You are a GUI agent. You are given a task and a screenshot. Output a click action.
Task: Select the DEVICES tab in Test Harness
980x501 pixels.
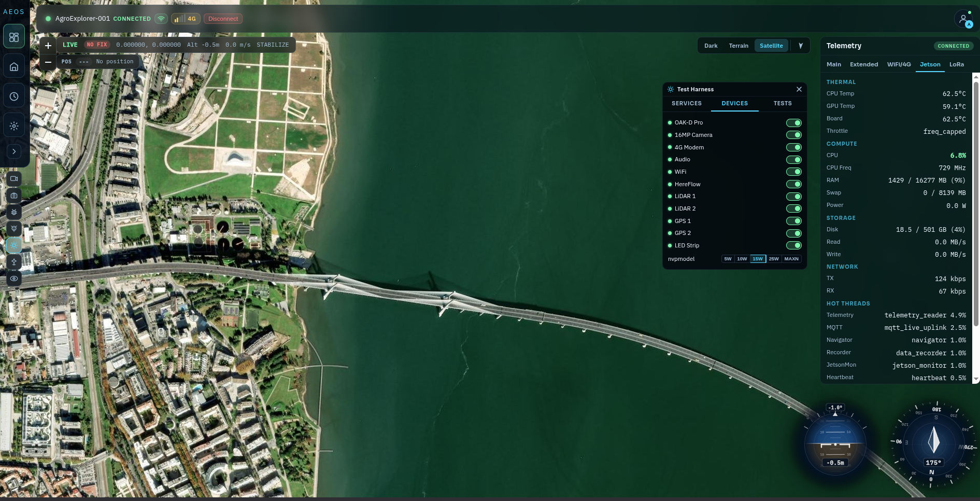click(734, 103)
